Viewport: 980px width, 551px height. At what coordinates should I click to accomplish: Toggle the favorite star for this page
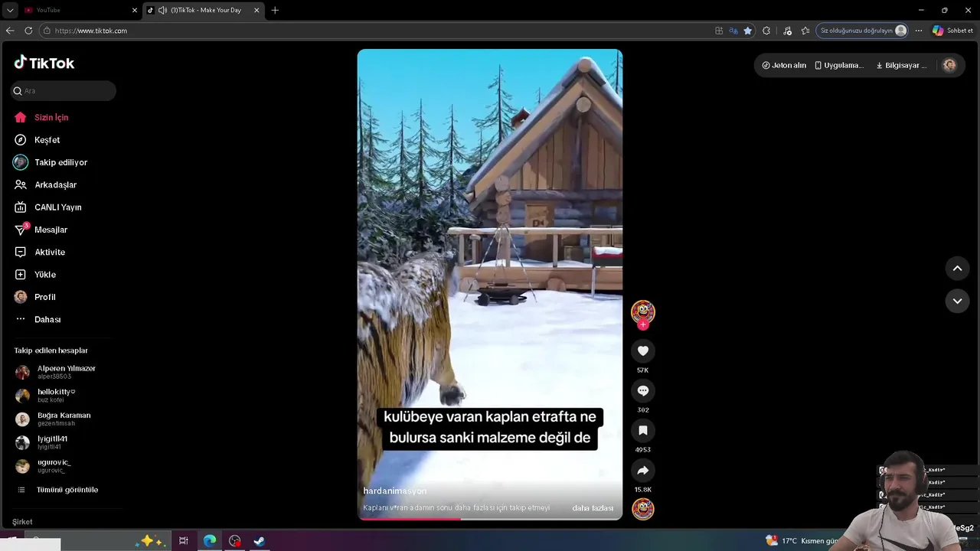pyautogui.click(x=748, y=31)
